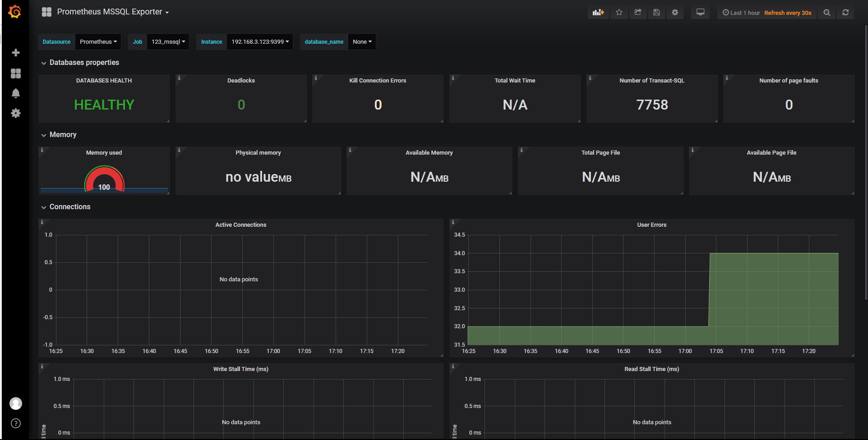Save the dashboard via the save icon
Image resolution: width=868 pixels, height=440 pixels.
(656, 12)
